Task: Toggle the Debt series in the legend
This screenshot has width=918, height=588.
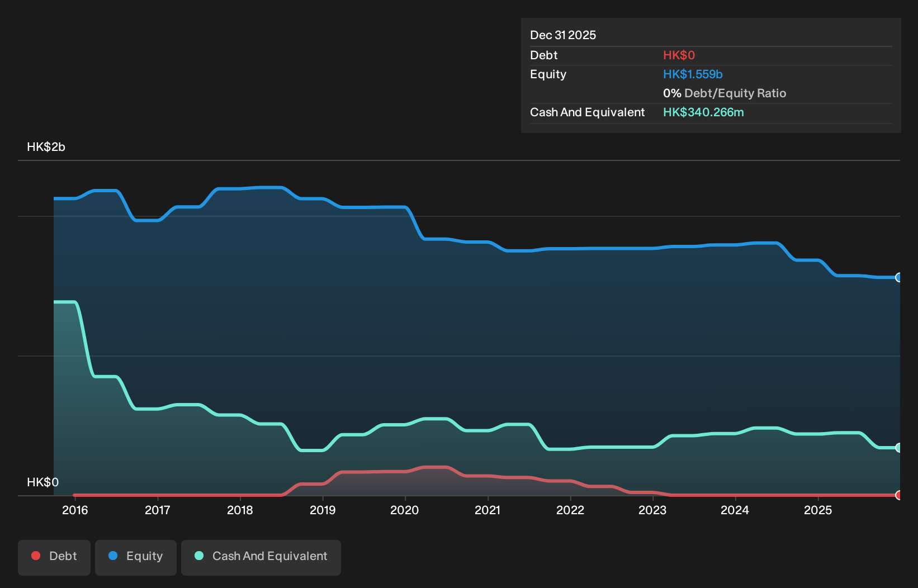Action: click(54, 557)
